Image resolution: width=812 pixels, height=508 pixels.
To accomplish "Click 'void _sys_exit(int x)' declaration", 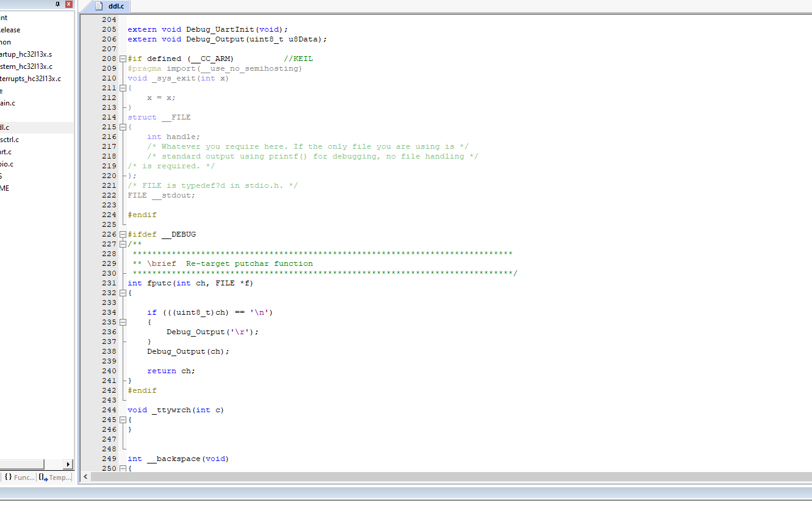I will (x=178, y=78).
